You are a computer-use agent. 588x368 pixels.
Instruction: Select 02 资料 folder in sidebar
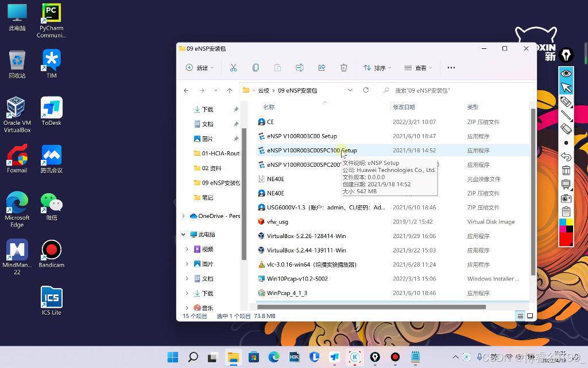click(207, 168)
